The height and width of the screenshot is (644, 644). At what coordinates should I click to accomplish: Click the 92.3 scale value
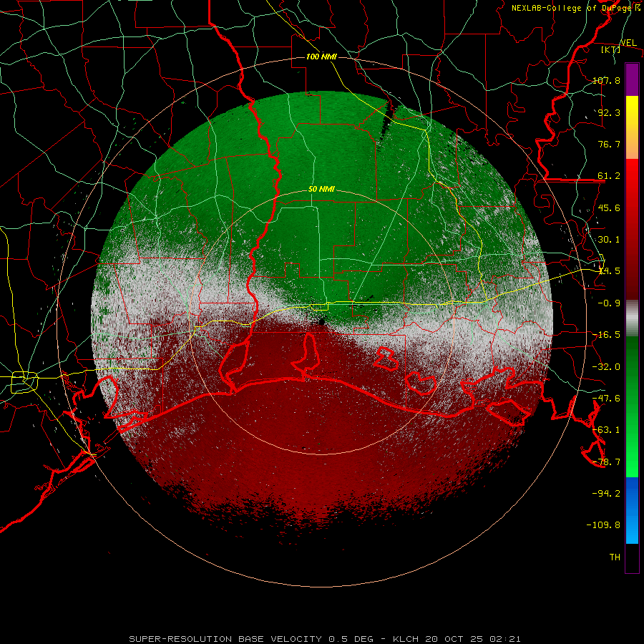click(x=609, y=112)
